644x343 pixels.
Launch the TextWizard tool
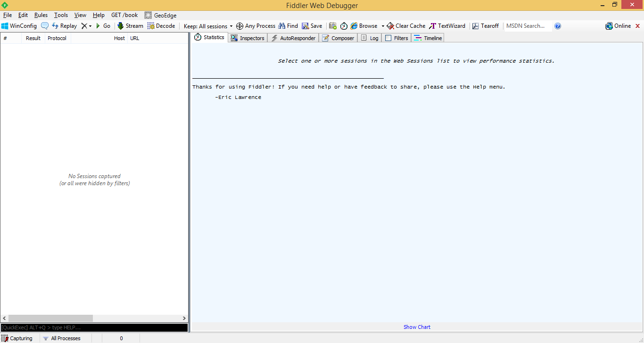coord(447,26)
